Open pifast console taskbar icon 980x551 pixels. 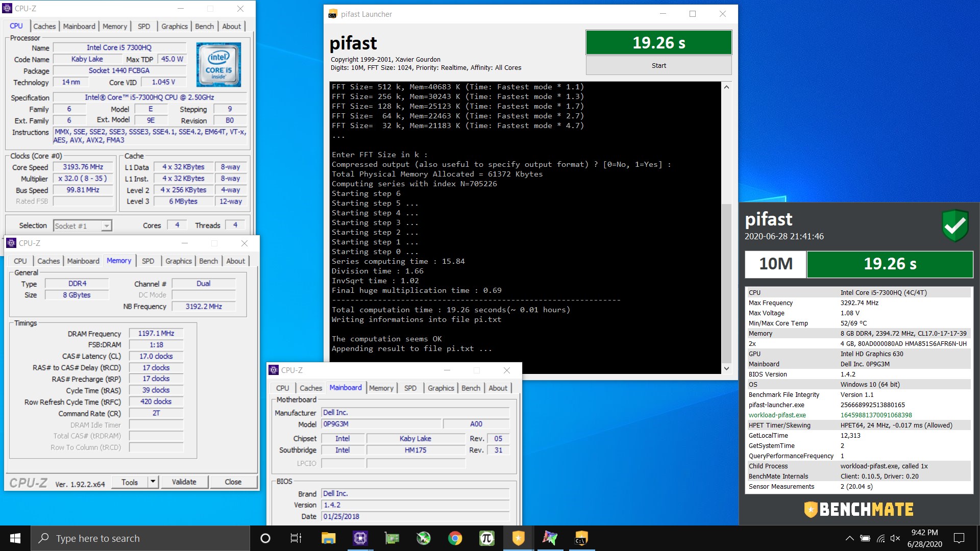[x=581, y=538]
